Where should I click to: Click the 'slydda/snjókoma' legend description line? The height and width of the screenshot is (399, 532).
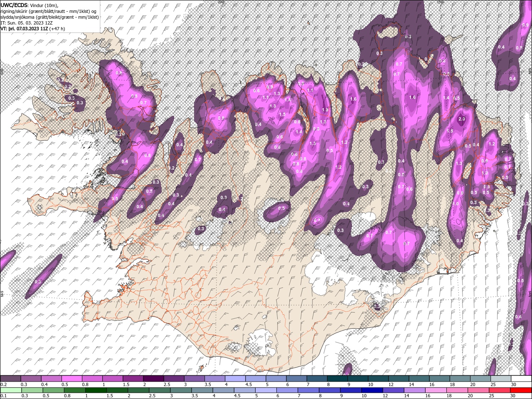click(50, 17)
